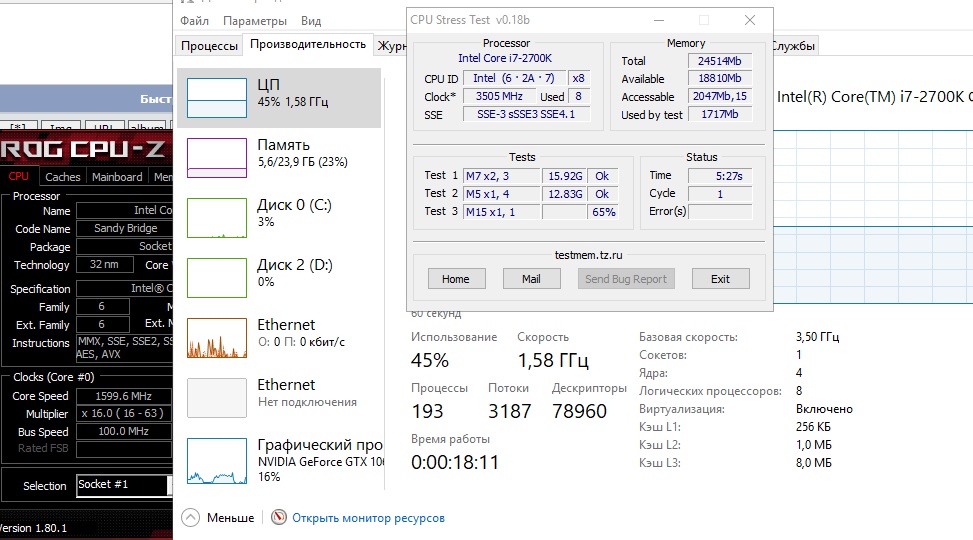
Task: Select the ЦП performance graph thumbnail
Action: coord(217,98)
